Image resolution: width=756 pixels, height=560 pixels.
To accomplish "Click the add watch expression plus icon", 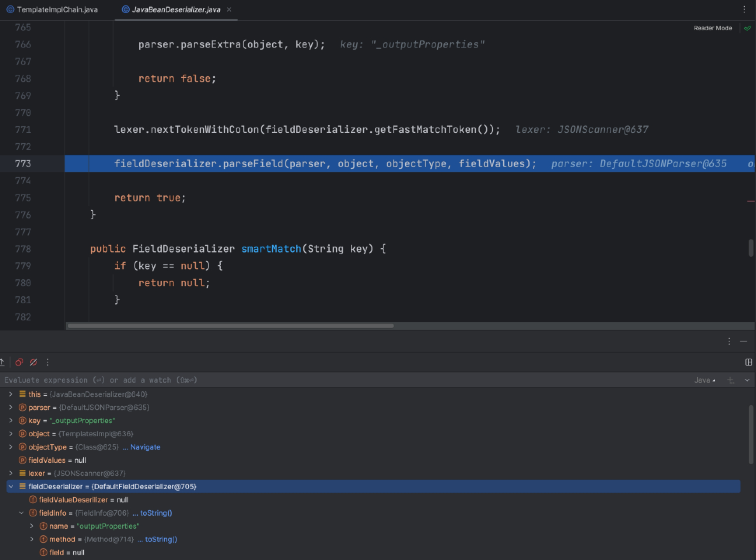I will pos(731,380).
